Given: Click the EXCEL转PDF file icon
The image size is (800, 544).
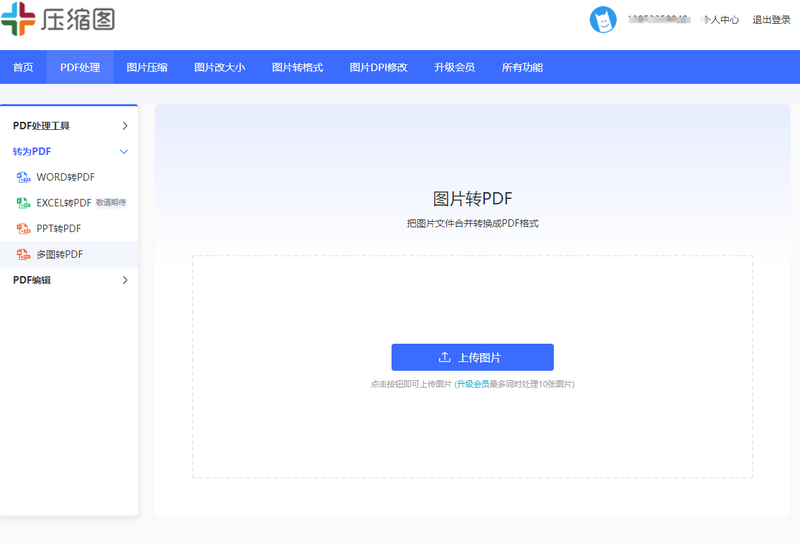Looking at the screenshot, I should [24, 203].
